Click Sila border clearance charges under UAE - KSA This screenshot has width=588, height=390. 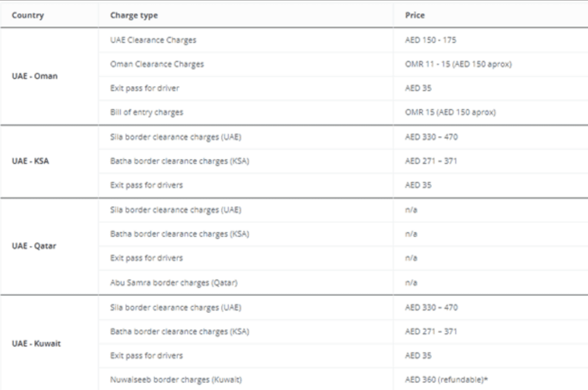pyautogui.click(x=176, y=137)
